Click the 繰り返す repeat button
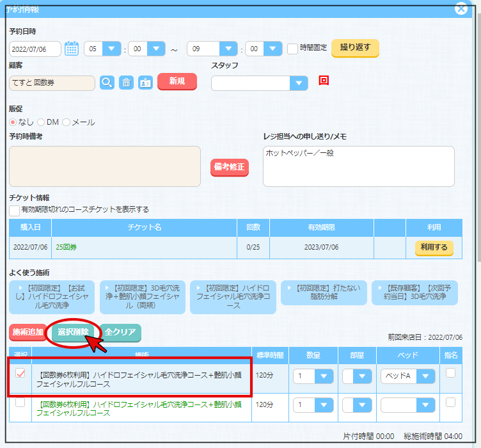 tap(354, 48)
